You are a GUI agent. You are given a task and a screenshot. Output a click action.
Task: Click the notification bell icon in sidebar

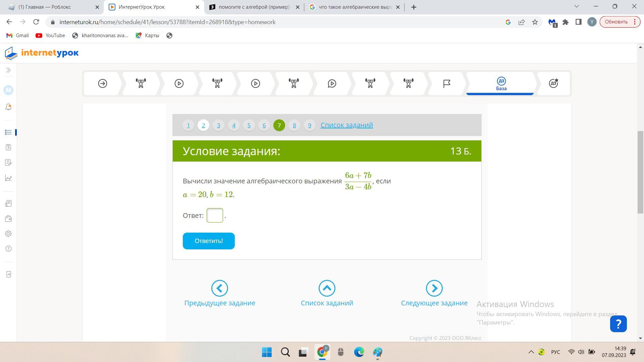point(8,107)
